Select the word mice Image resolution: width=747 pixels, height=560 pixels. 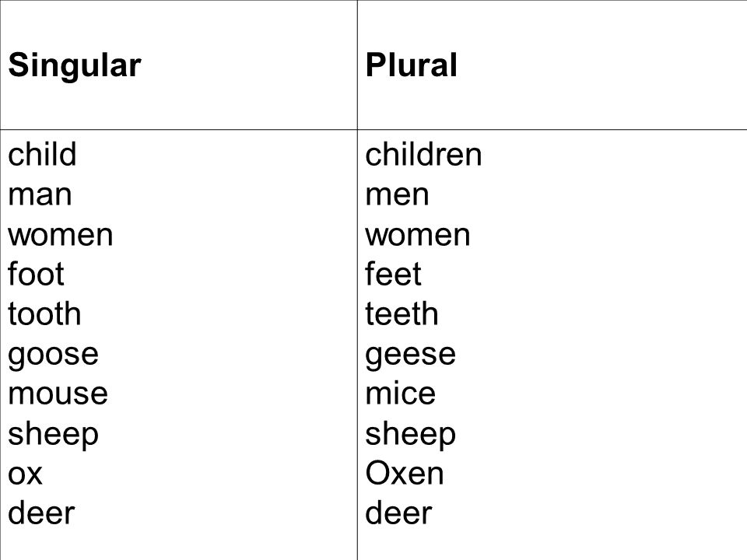click(401, 394)
